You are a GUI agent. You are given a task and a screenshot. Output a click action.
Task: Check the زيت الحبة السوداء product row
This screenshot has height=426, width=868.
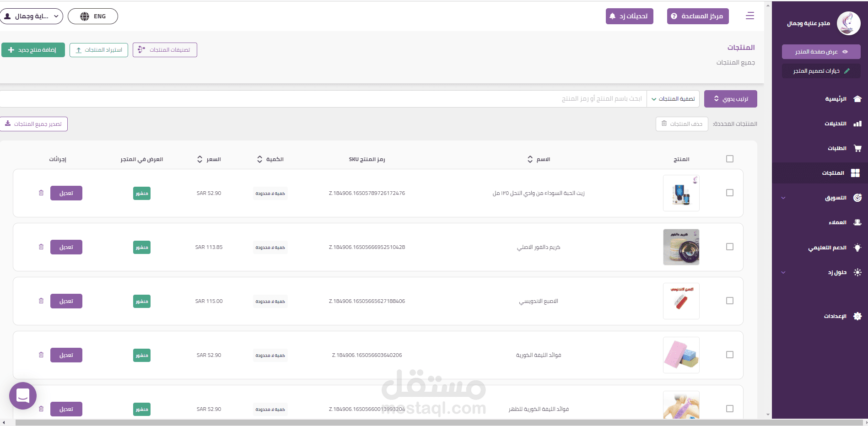click(x=730, y=193)
